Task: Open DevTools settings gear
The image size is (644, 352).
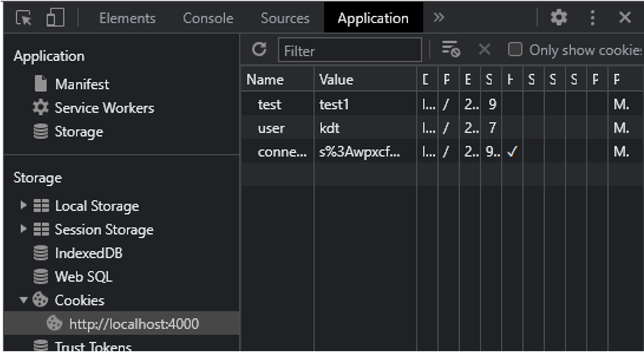Action: (558, 18)
